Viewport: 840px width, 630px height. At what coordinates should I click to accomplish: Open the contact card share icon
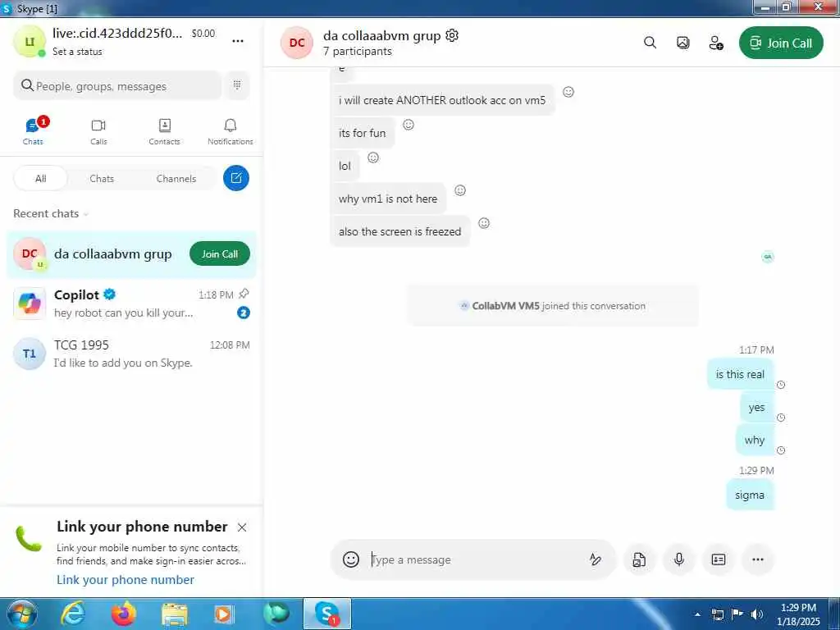719,559
